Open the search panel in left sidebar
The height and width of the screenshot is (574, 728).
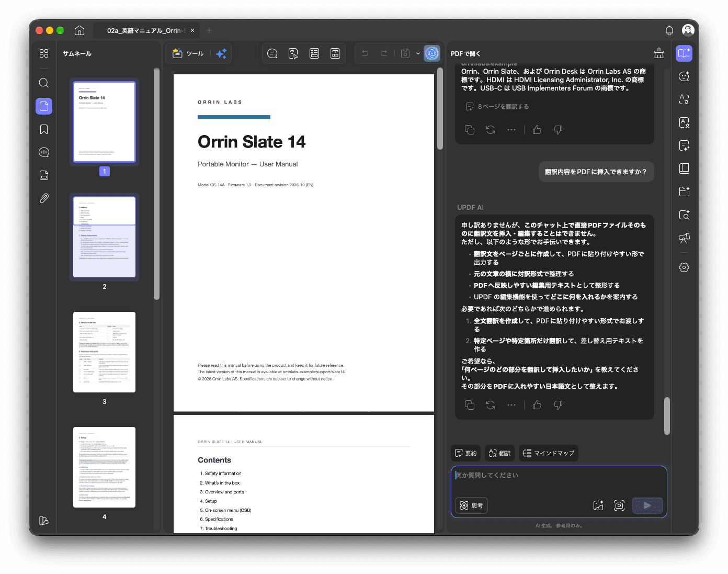coord(44,83)
